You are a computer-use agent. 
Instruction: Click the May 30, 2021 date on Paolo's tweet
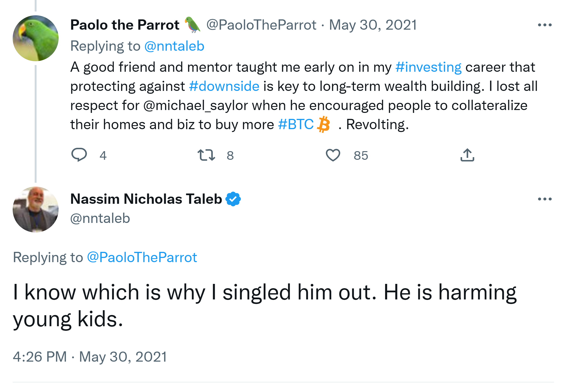click(373, 25)
